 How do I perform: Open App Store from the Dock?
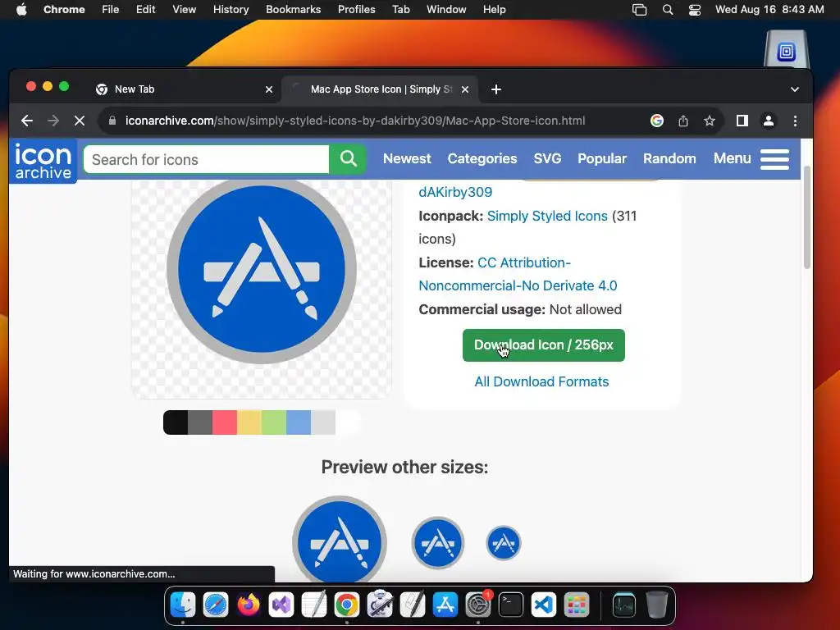pyautogui.click(x=445, y=605)
